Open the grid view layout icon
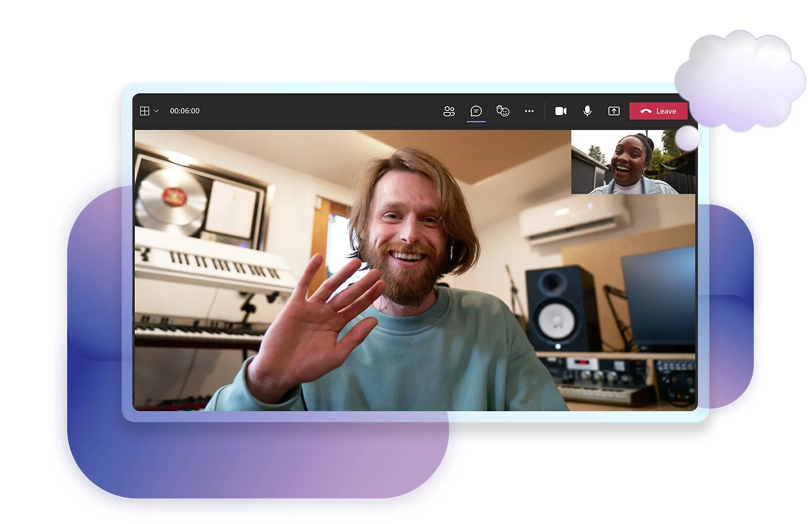This screenshot has height=524, width=812. [145, 111]
